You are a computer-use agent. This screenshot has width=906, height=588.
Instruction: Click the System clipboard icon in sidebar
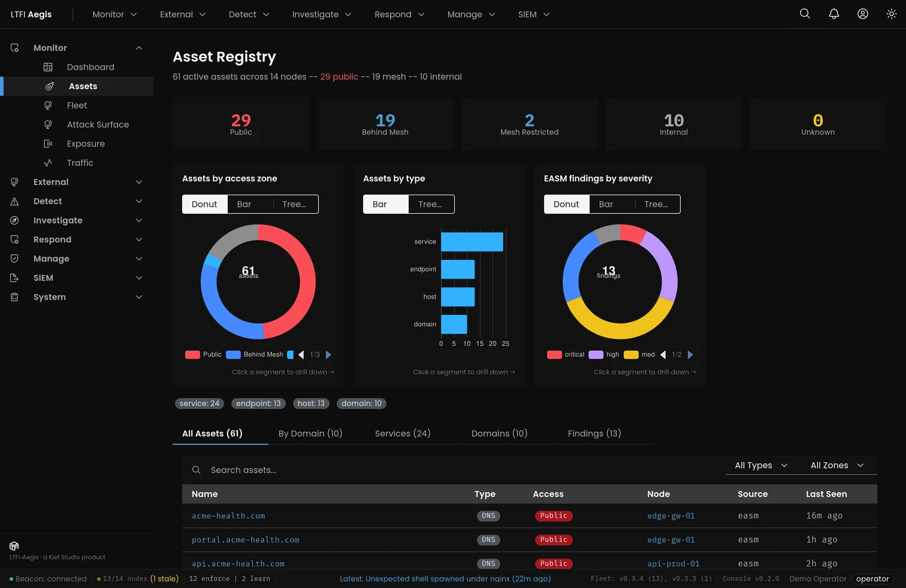14,297
